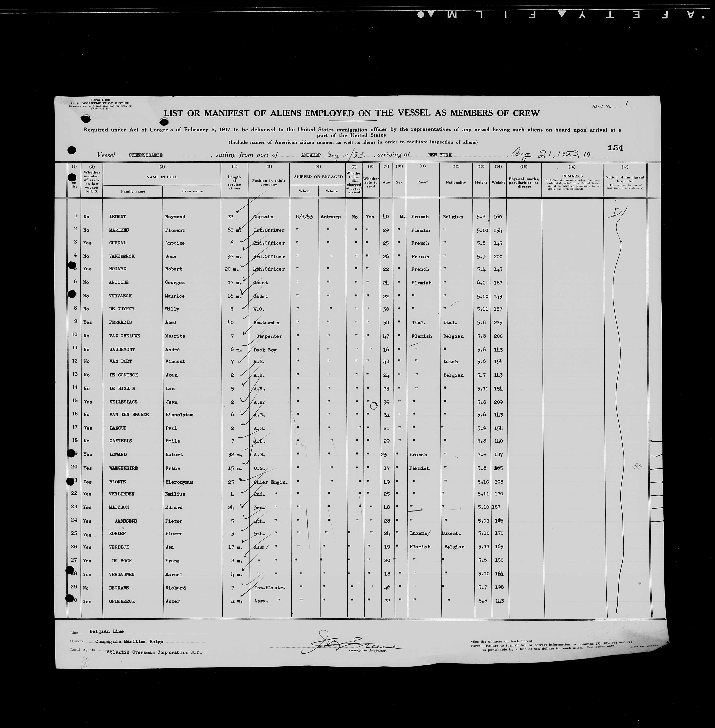This screenshot has height=728, width=715.
Task: Select family name DE BOCK
Action: pos(122,561)
